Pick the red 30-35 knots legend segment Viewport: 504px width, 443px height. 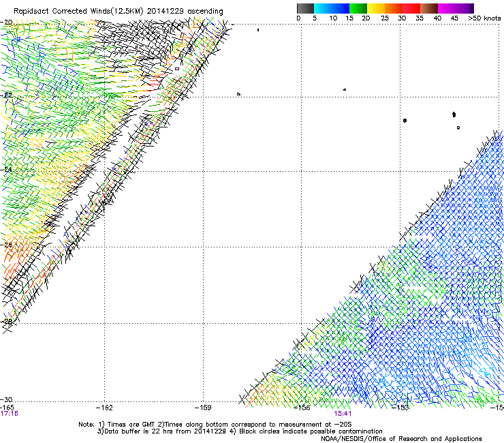pyautogui.click(x=411, y=8)
